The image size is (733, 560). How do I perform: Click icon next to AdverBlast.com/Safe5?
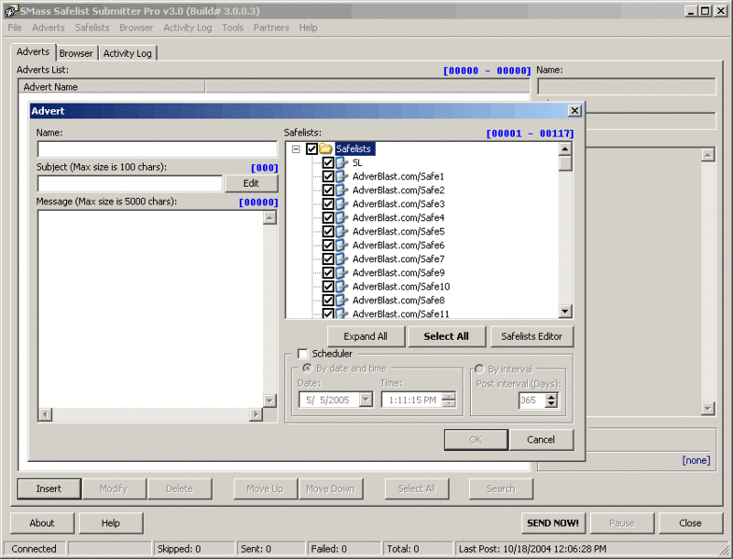(x=342, y=231)
